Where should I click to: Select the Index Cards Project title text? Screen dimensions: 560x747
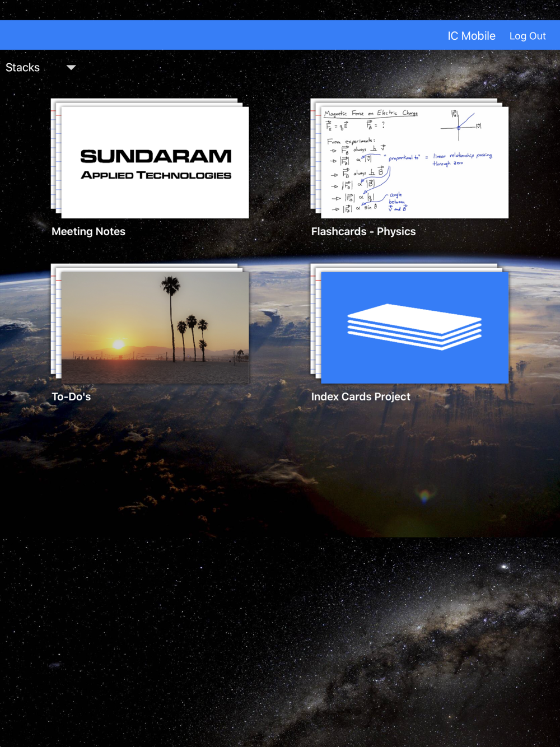[361, 396]
